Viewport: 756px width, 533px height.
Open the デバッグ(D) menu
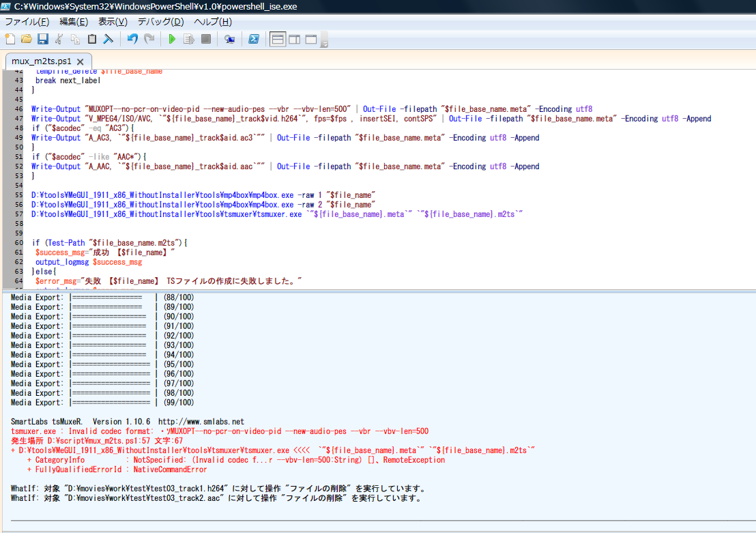[x=160, y=22]
